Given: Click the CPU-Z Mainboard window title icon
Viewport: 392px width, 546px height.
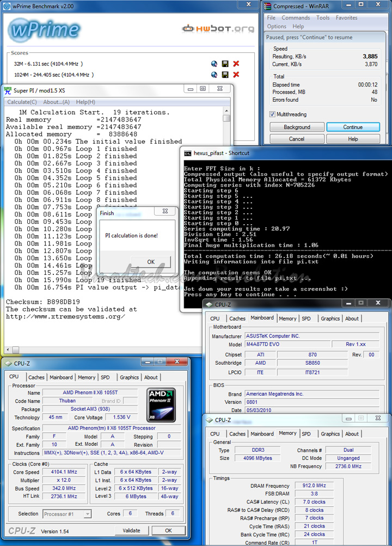Looking at the screenshot, I should pyautogui.click(x=209, y=305).
